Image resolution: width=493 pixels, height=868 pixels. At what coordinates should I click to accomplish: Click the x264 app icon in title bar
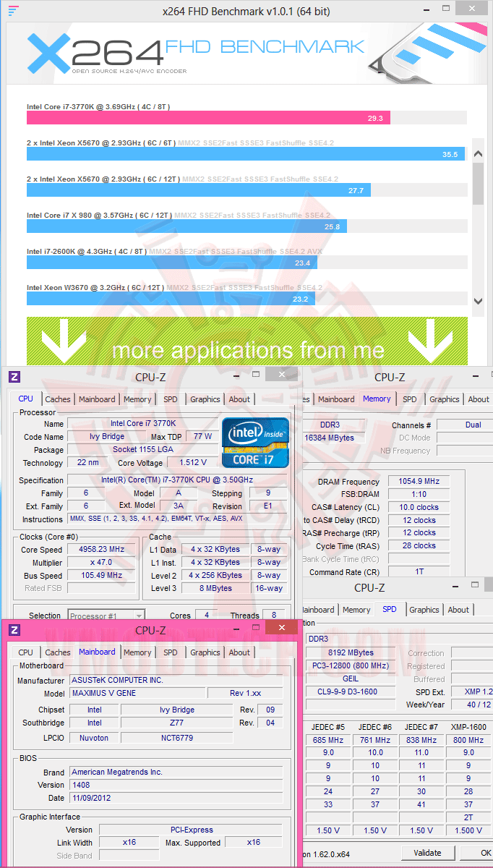point(13,11)
